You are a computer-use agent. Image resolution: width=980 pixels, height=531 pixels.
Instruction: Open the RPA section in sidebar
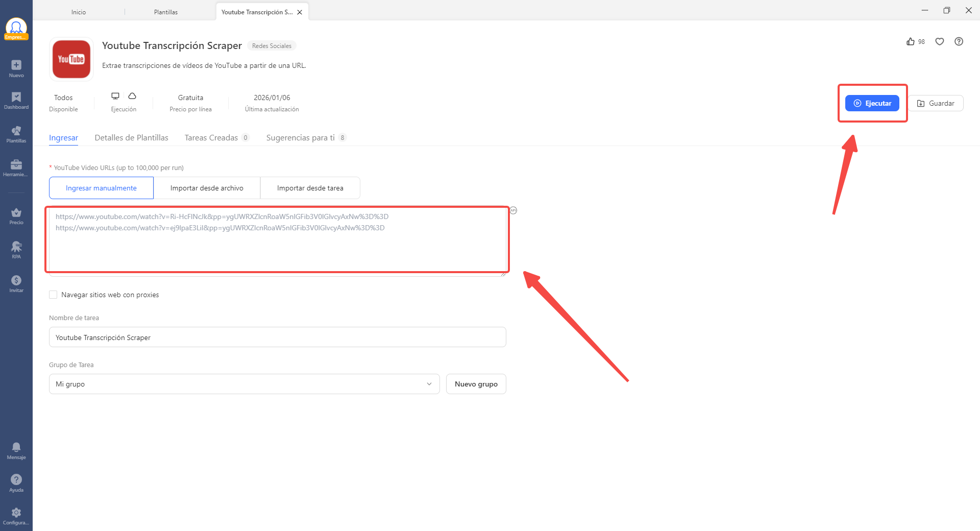[16, 250]
